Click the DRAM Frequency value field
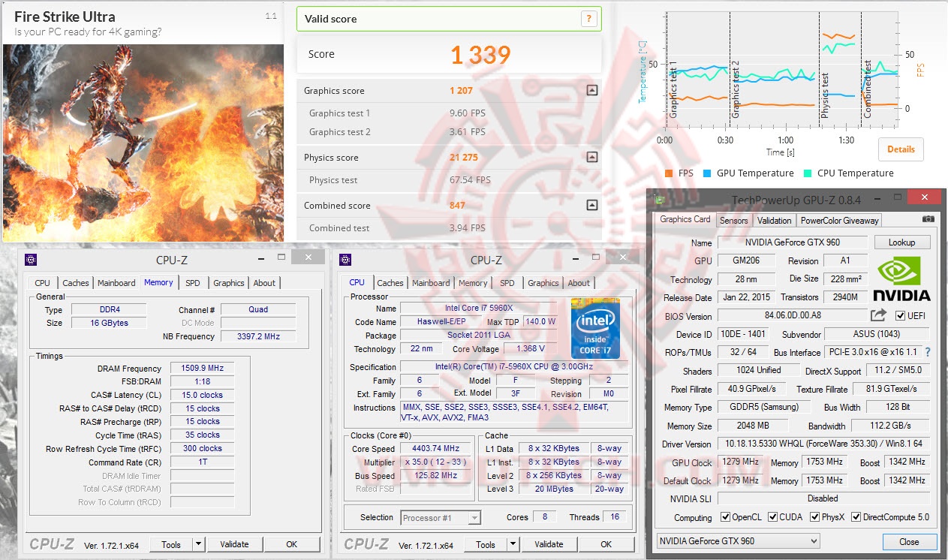The width and height of the screenshot is (948, 560). (202, 369)
